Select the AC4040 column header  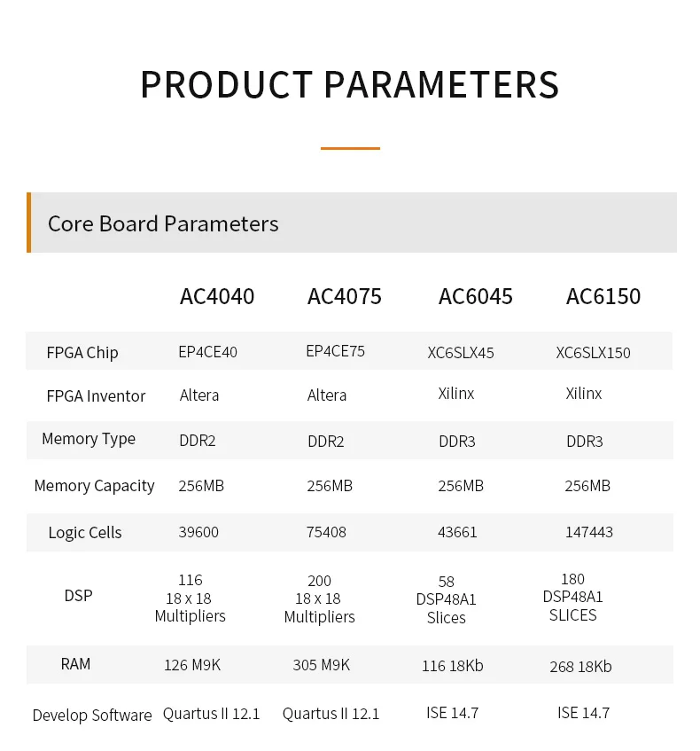pos(217,296)
